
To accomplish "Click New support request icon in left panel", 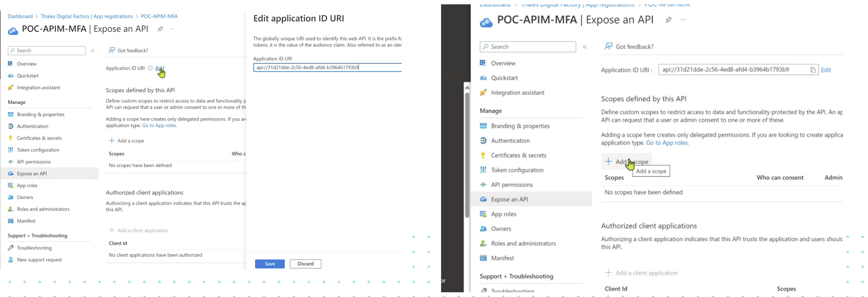I will click(x=11, y=260).
